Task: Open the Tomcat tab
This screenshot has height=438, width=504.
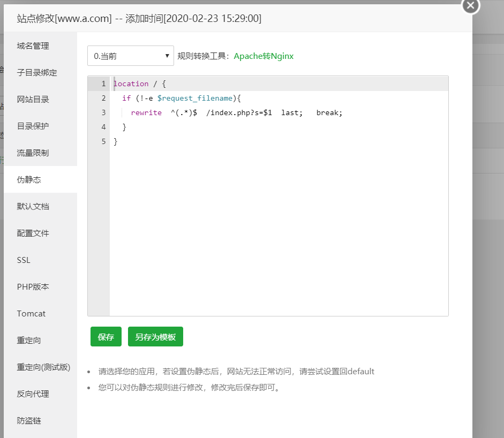Action: [31, 314]
